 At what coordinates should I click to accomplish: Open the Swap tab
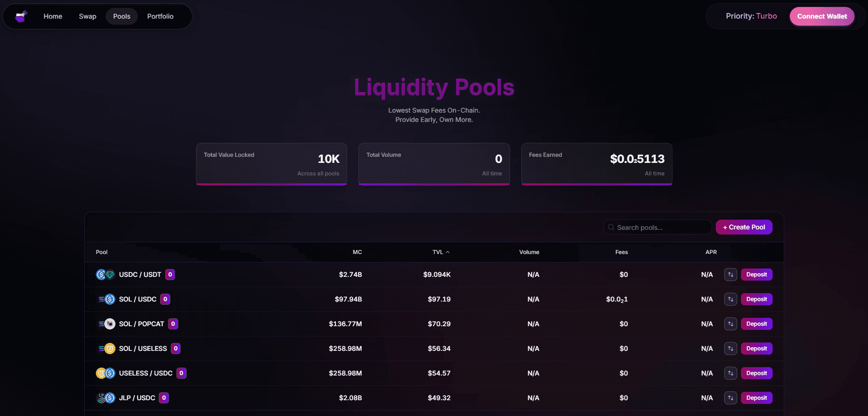87,16
